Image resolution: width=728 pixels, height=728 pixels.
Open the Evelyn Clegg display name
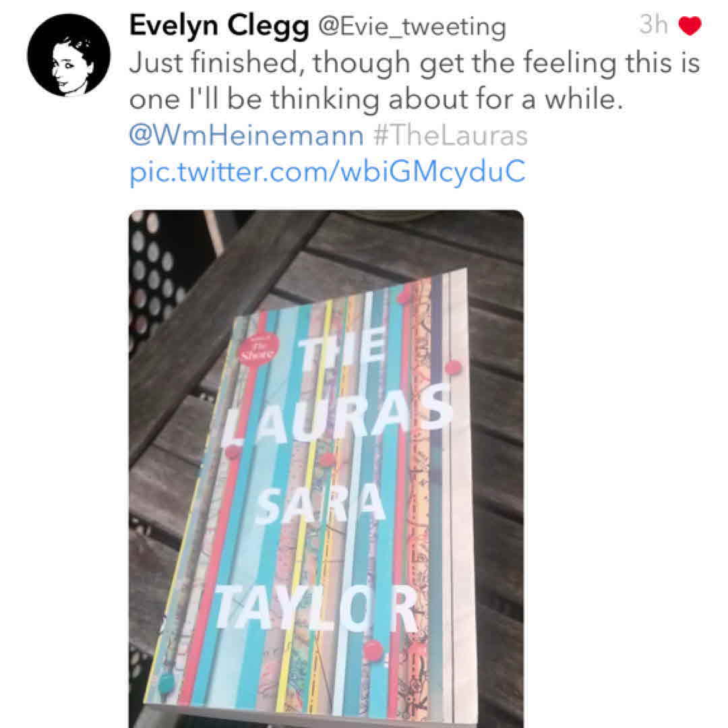219,26
